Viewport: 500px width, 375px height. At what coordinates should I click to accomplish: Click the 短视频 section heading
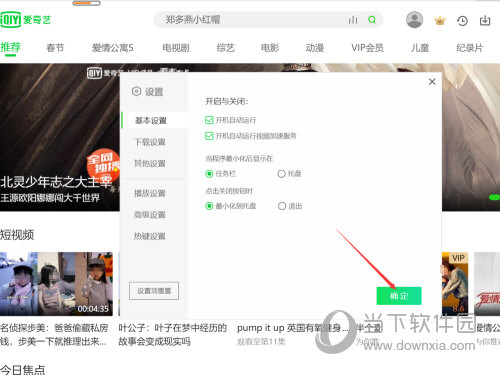[17, 235]
